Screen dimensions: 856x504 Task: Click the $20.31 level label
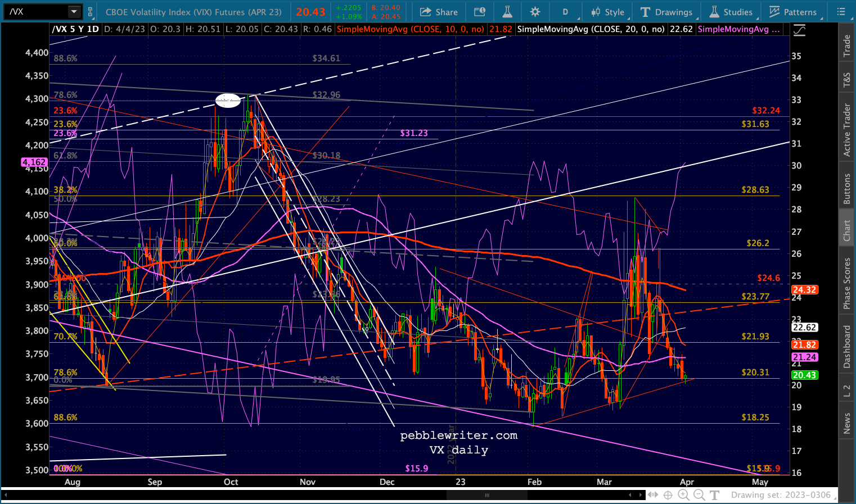pos(755,372)
